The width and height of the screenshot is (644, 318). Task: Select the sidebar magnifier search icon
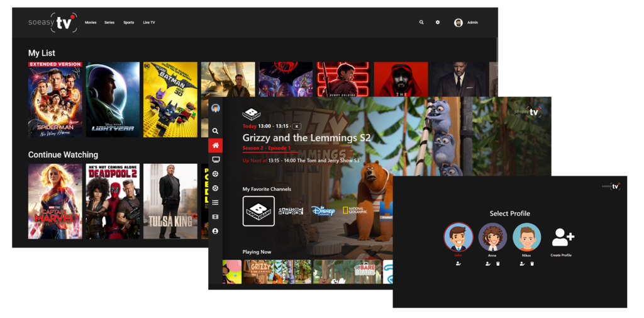click(x=215, y=131)
